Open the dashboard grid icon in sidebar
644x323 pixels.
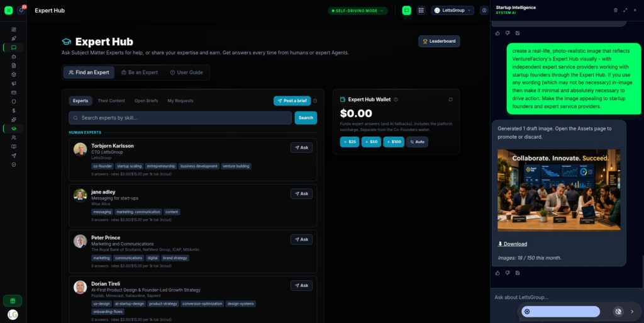coord(14,30)
